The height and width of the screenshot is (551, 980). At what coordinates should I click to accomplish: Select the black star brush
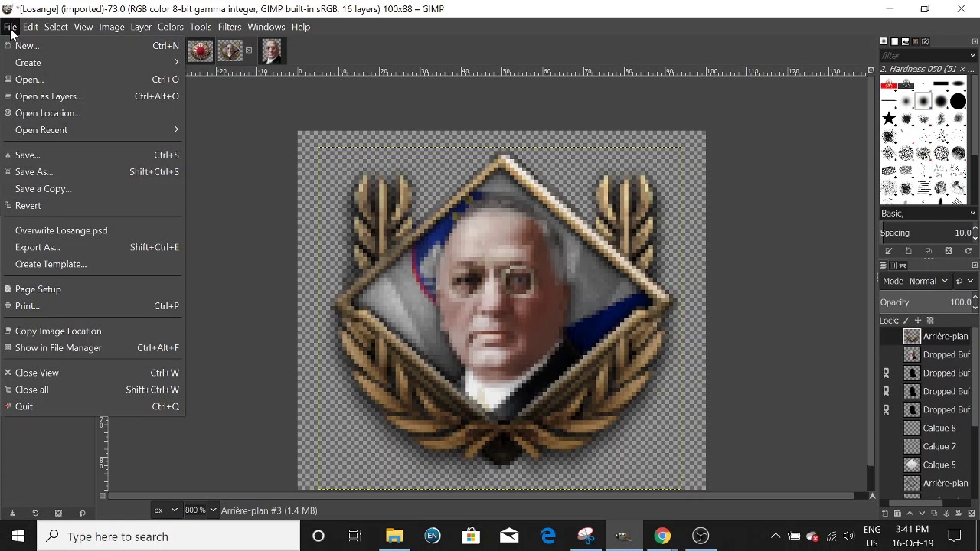(x=889, y=119)
